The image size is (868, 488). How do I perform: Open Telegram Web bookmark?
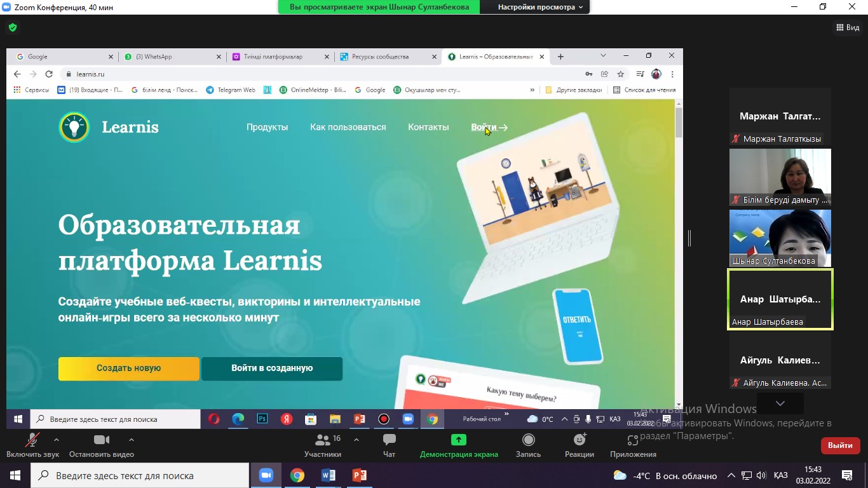coord(231,90)
